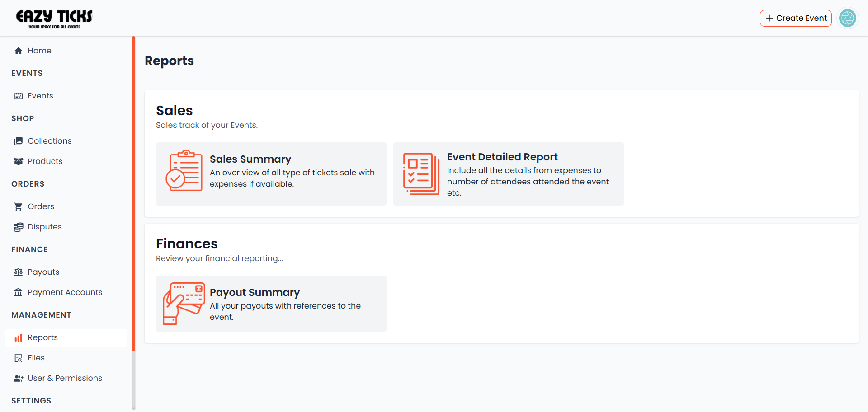Click the Collections gallery icon

[x=18, y=141]
